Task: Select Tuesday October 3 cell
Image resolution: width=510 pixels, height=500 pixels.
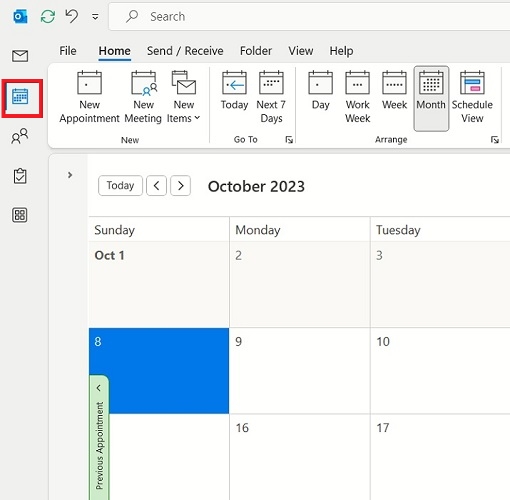Action: coord(440,284)
